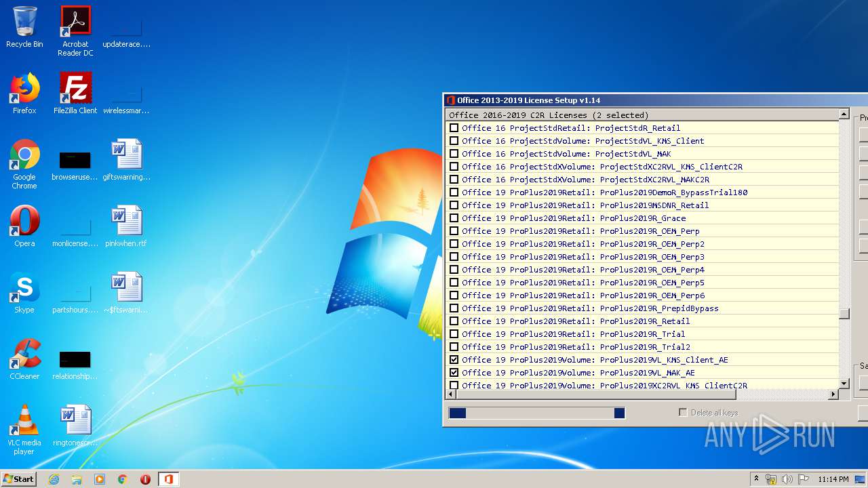Launch Google Chrome desktop shortcut

point(24,164)
